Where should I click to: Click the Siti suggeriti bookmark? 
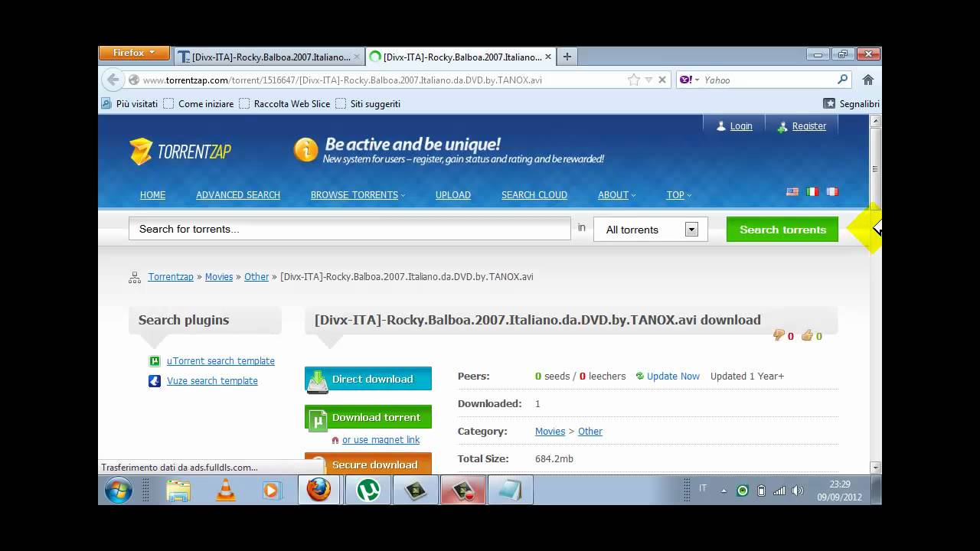368,104
